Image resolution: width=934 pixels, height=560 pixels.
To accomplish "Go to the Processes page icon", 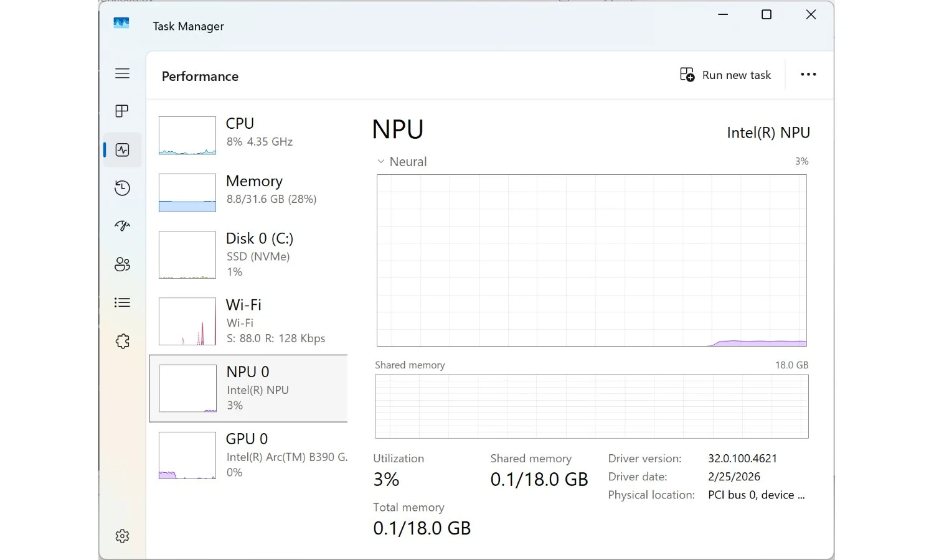I will point(122,111).
